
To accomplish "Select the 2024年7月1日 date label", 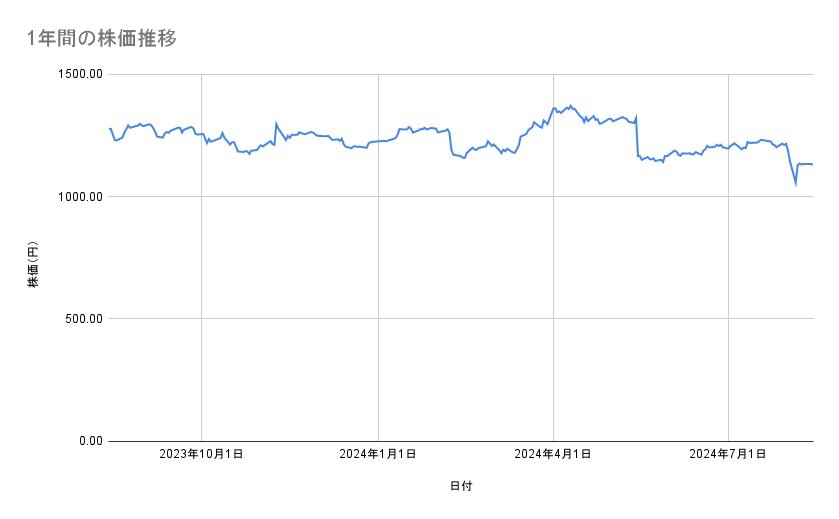I will [729, 455].
